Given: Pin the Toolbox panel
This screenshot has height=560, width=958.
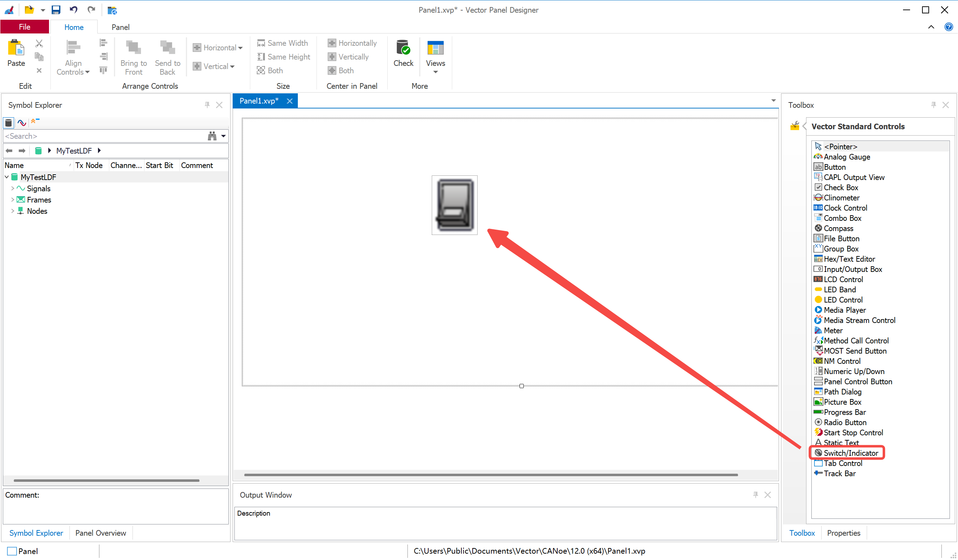Looking at the screenshot, I should click(x=933, y=105).
